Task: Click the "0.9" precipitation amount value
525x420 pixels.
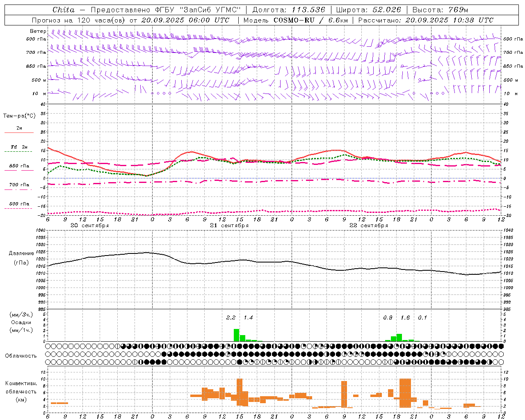Action: click(x=388, y=318)
